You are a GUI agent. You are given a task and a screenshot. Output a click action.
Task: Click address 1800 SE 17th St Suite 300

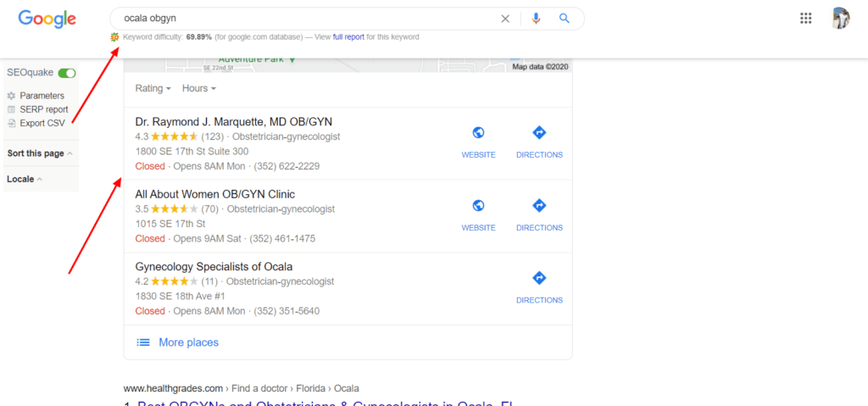(x=192, y=151)
